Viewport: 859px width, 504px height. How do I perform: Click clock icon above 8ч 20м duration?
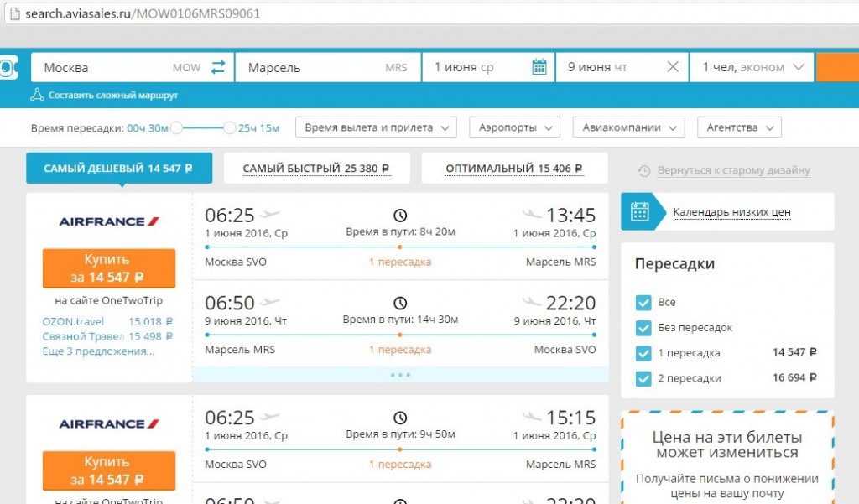click(400, 215)
